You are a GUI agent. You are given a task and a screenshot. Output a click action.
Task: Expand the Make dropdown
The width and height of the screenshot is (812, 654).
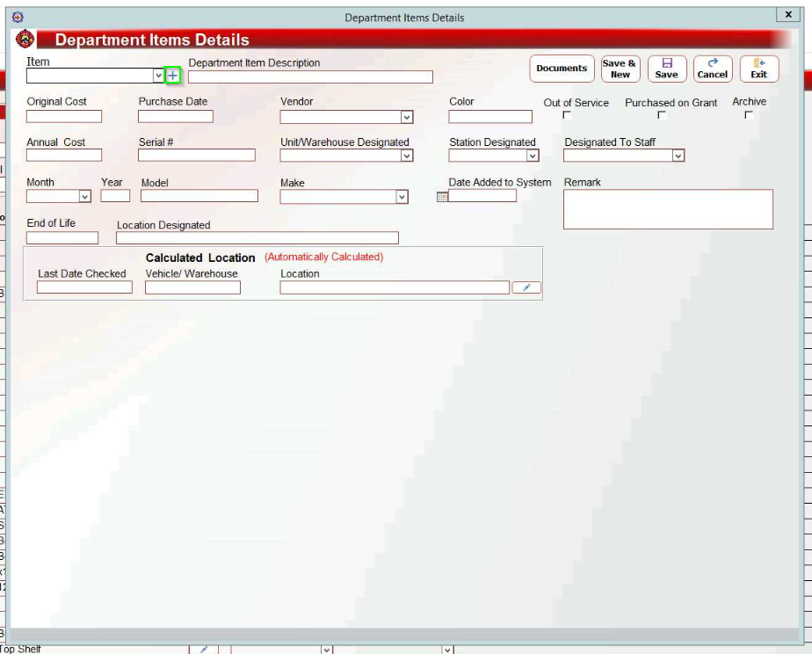coord(402,197)
